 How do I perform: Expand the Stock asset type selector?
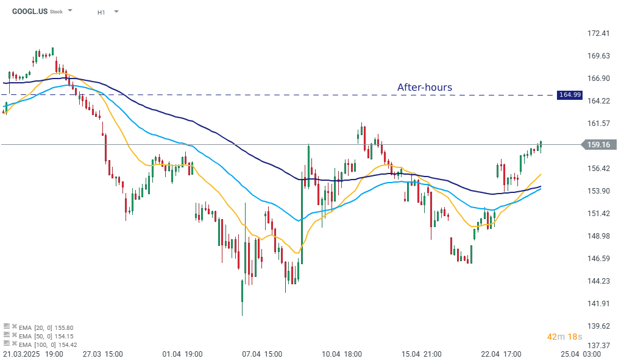pyautogui.click(x=56, y=11)
